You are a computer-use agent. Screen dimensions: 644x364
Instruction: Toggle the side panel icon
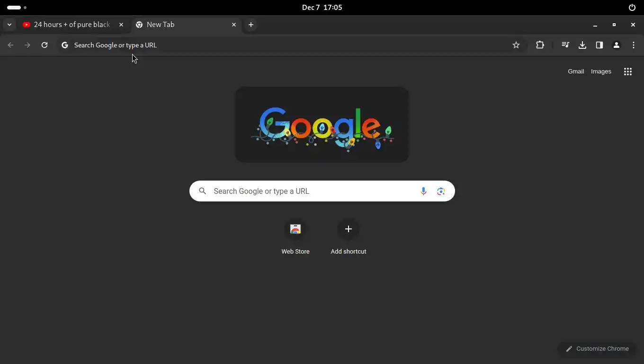(599, 45)
